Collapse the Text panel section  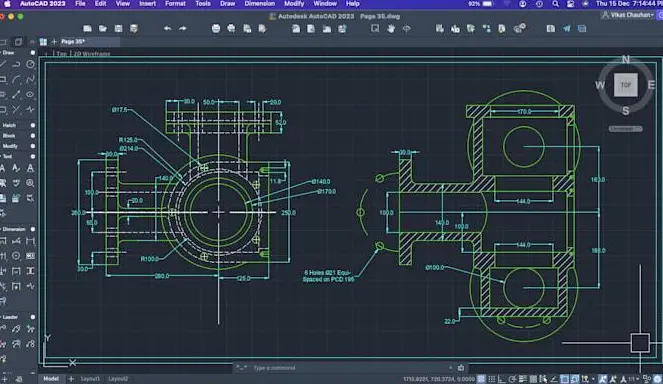(x=33, y=156)
